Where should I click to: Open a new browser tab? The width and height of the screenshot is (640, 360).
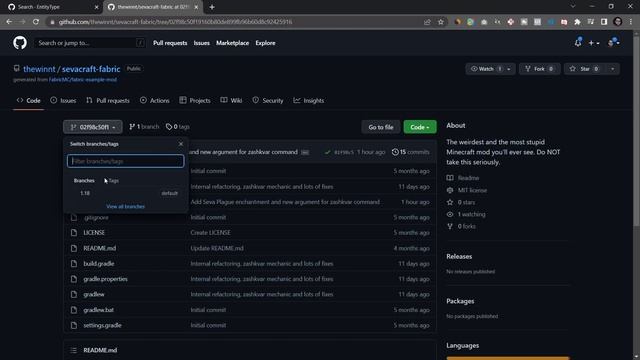coord(212,7)
